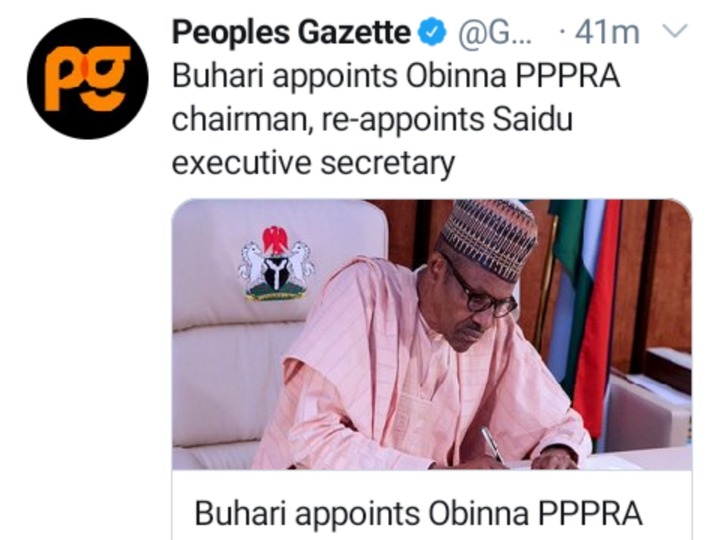Click "executive secretary" in the tweet text
720x540 pixels.
click(x=313, y=162)
